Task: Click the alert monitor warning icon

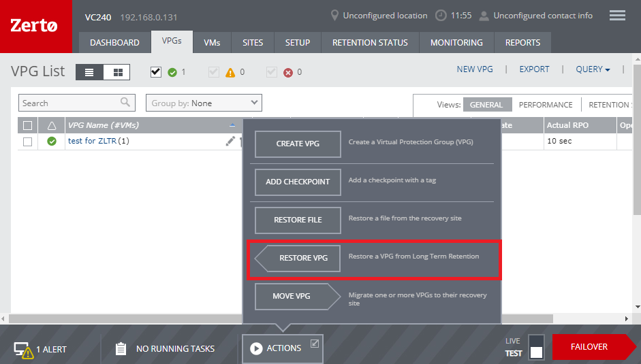Action: pyautogui.click(x=23, y=350)
